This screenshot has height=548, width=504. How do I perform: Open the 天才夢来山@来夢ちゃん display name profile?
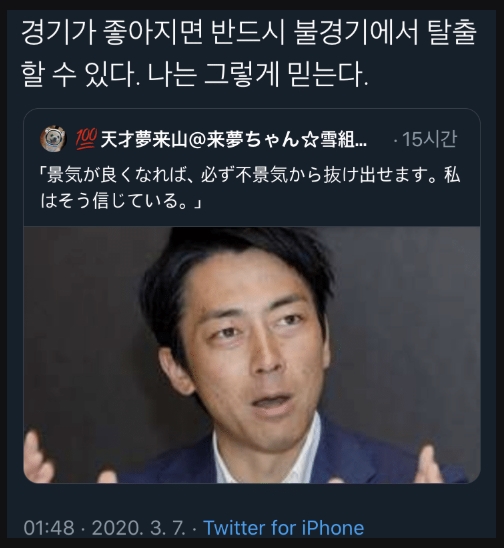[234, 139]
